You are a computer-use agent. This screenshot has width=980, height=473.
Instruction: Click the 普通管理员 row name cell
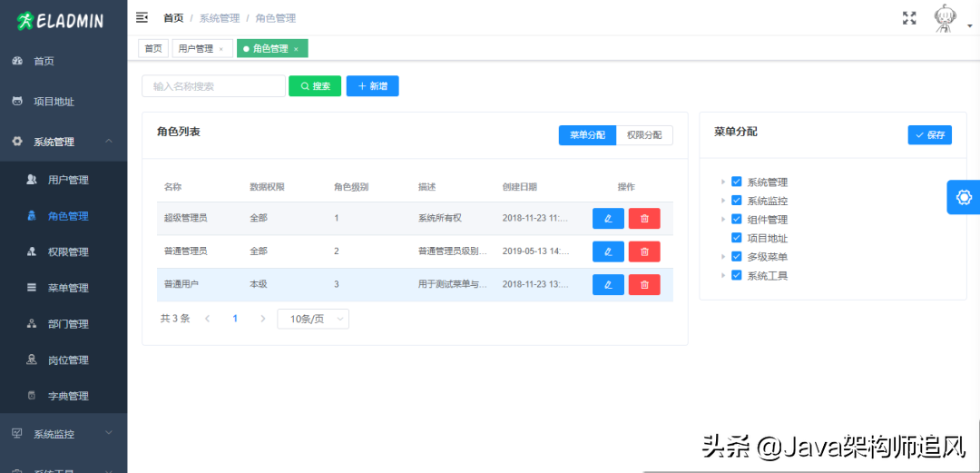pos(186,251)
